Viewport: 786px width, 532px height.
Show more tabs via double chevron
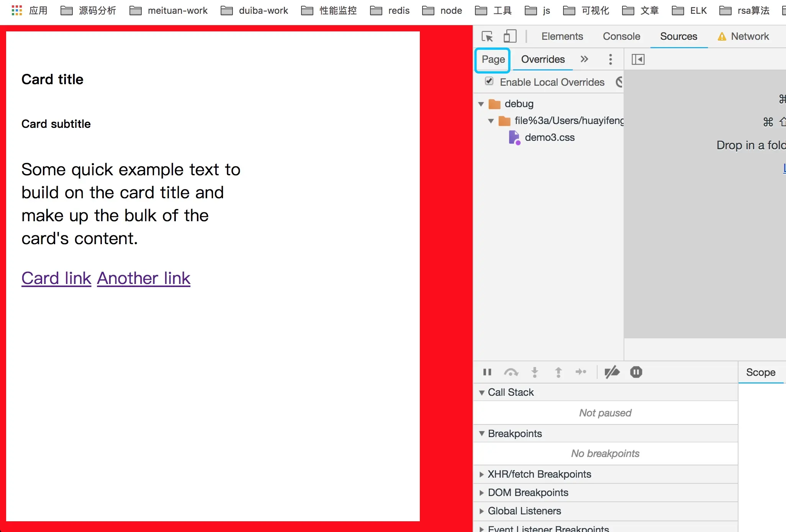pyautogui.click(x=584, y=59)
